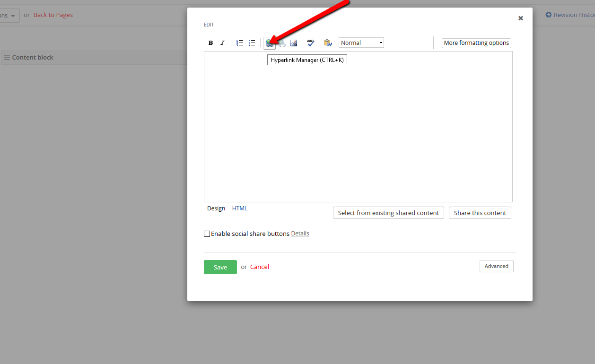Image resolution: width=595 pixels, height=364 pixels.
Task: Switch to the Design view tab
Action: pos(216,208)
